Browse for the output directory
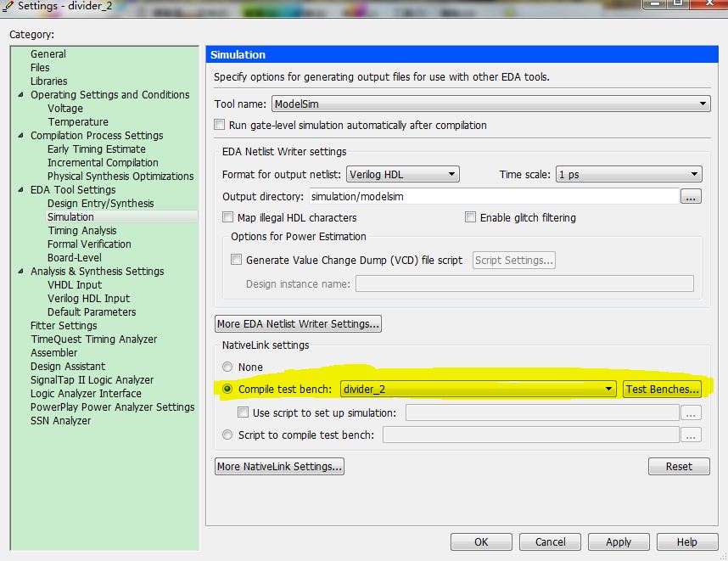The width and height of the screenshot is (728, 561). [x=691, y=196]
